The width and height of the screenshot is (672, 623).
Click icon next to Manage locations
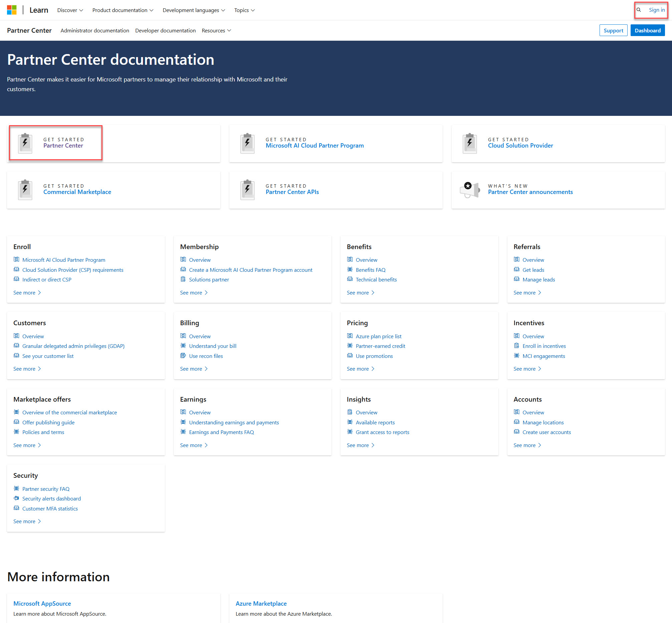[x=517, y=422]
